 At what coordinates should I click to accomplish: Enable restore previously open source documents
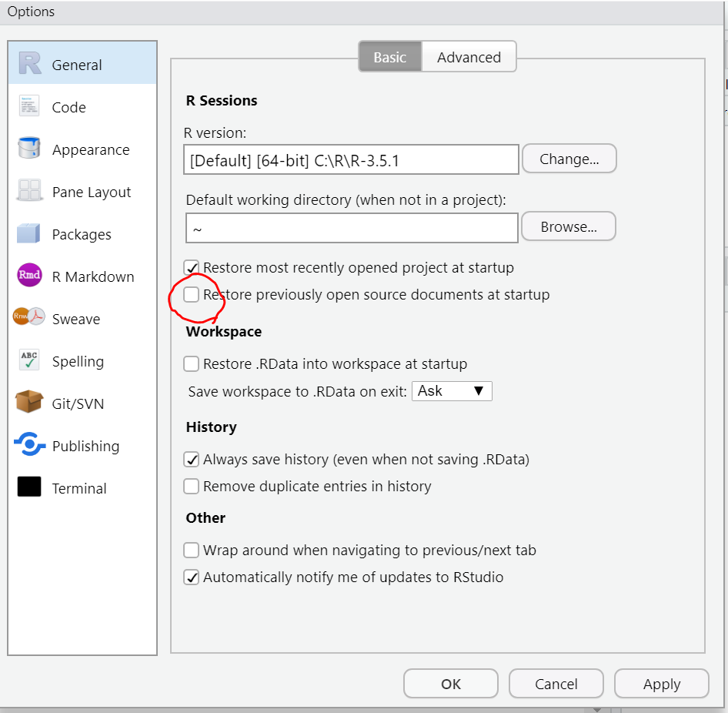click(192, 294)
